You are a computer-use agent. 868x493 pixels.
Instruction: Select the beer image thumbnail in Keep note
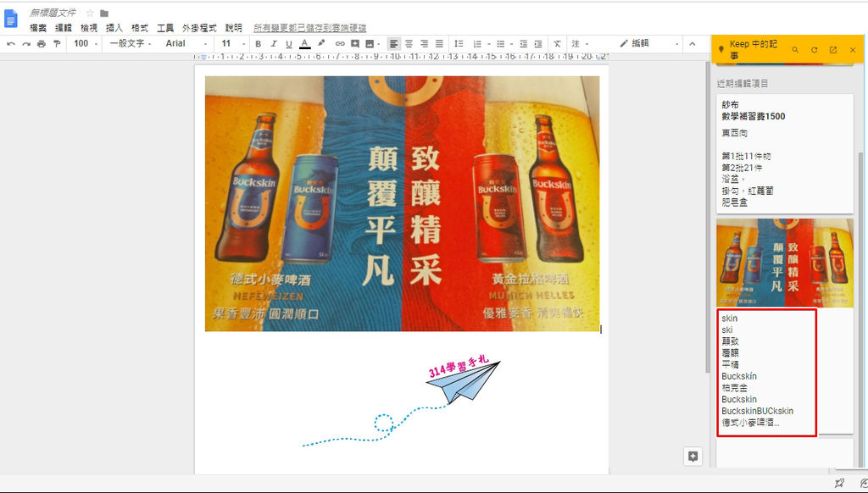click(x=785, y=263)
